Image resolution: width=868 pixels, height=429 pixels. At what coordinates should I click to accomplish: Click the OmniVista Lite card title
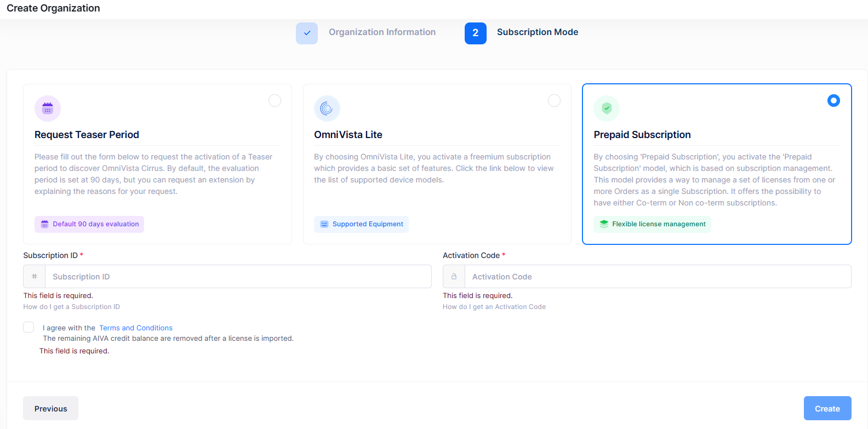click(348, 135)
